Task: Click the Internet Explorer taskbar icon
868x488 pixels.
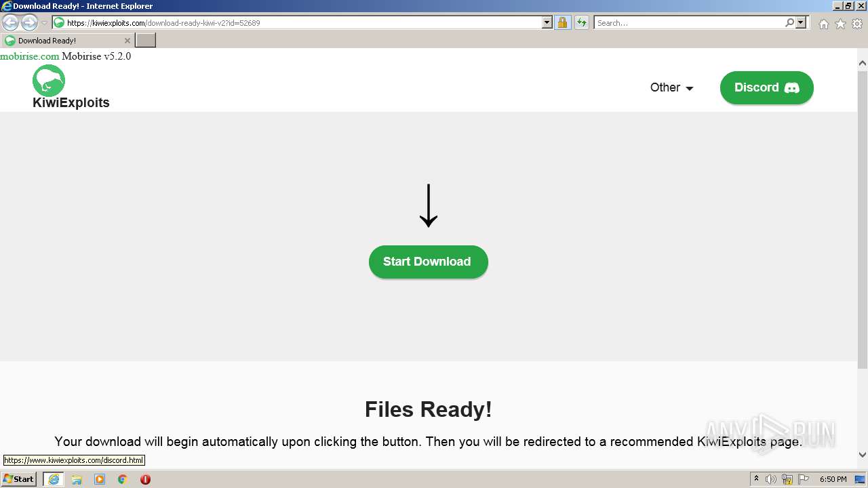Action: 54,479
